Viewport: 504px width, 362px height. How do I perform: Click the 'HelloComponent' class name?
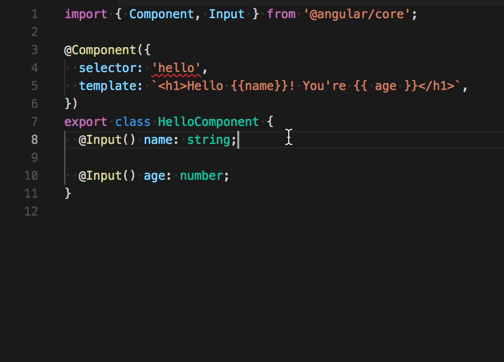(208, 122)
